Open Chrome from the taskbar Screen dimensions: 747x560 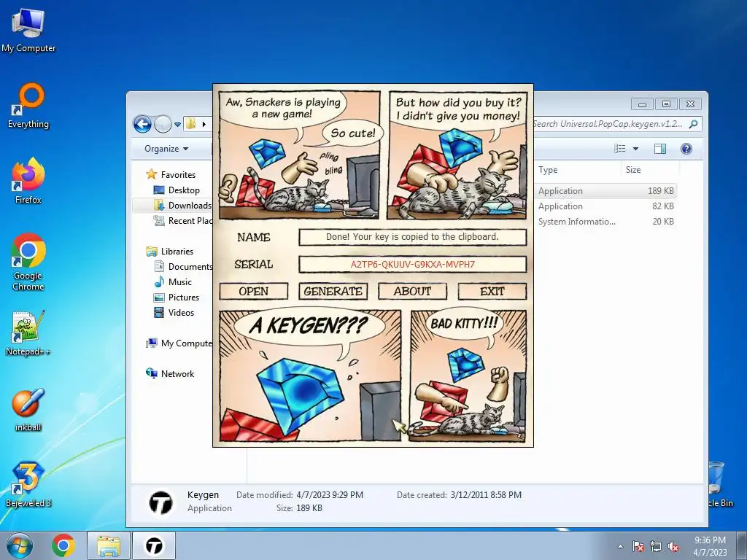[x=63, y=545]
